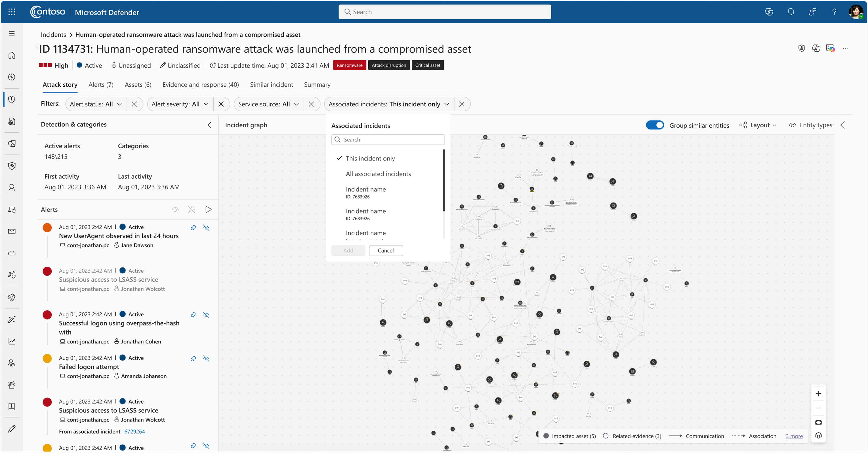This screenshot has height=453, width=868.
Task: Open the checklist Copilot icon beside incident title
Action: [831, 48]
